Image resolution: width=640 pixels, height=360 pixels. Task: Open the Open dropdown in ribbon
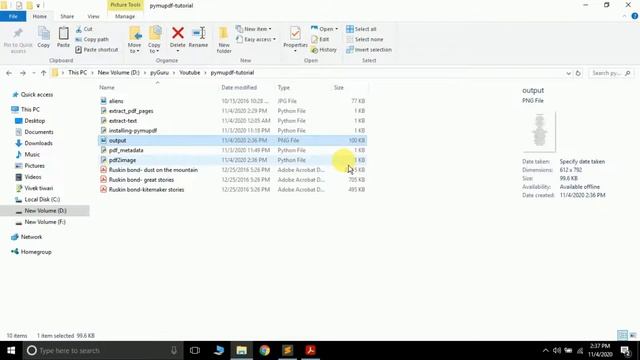click(324, 29)
